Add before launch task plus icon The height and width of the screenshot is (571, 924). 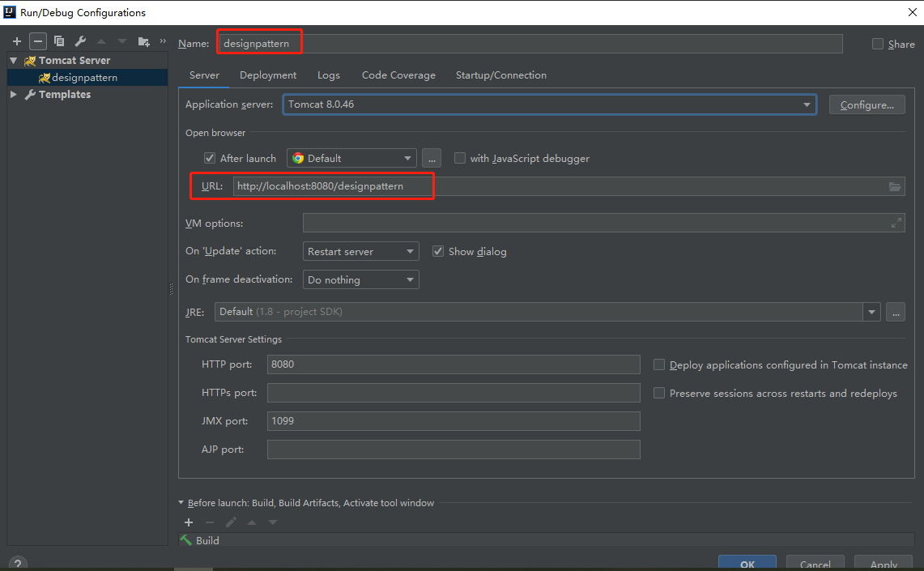(x=189, y=522)
